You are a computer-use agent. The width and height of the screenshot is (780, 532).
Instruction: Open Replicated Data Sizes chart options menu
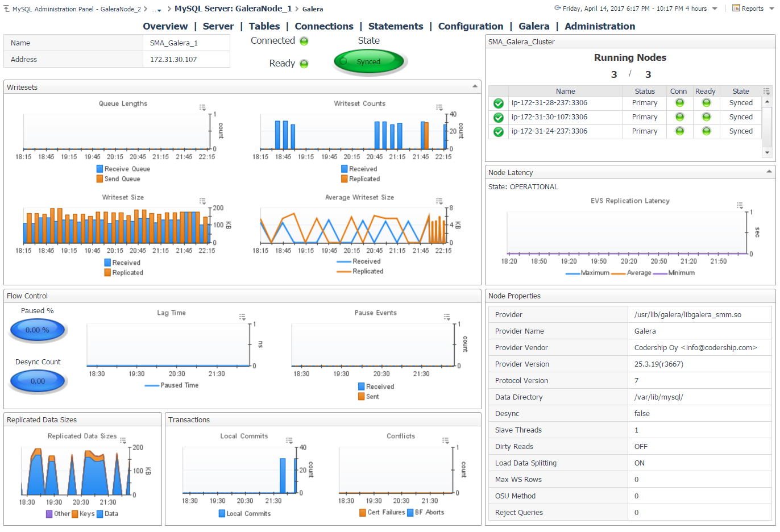click(x=123, y=440)
